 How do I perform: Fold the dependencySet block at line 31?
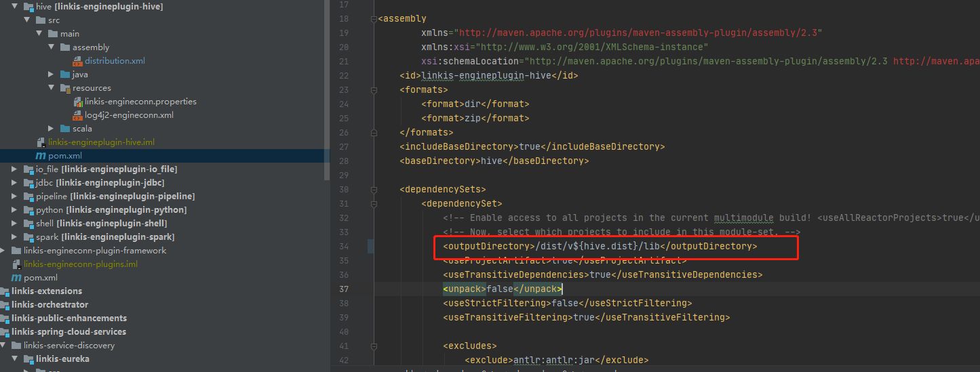(x=374, y=203)
